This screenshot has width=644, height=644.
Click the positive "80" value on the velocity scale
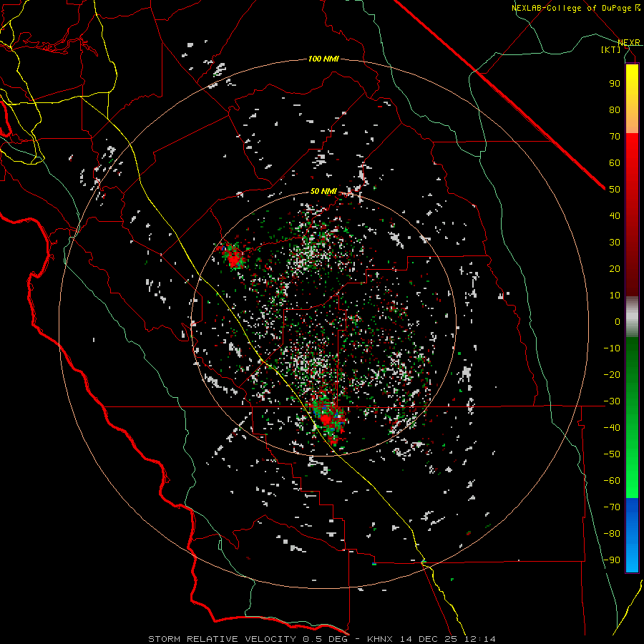coord(615,110)
